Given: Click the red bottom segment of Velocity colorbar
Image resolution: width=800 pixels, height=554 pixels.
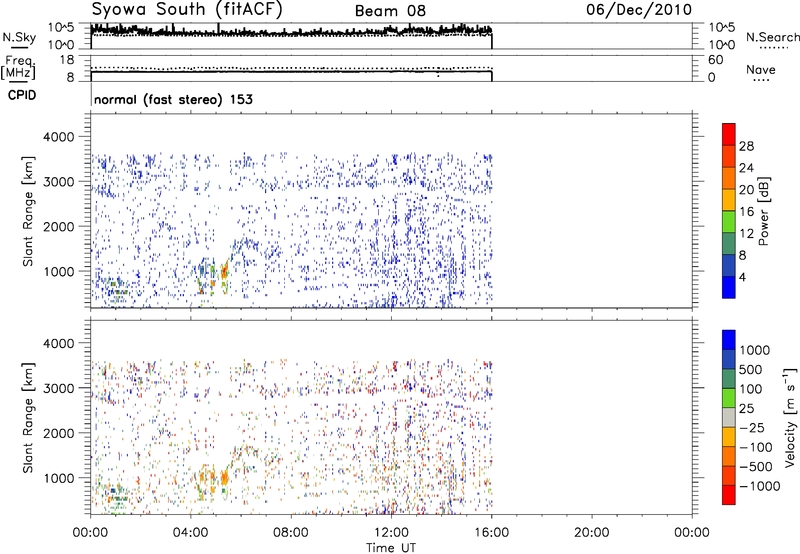Looking at the screenshot, I should click(729, 495).
